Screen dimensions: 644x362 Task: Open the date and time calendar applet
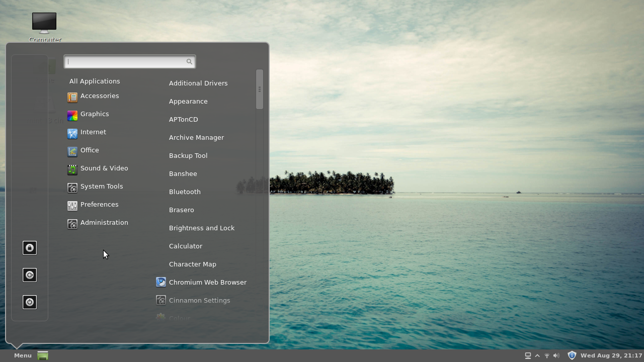[x=611, y=355]
